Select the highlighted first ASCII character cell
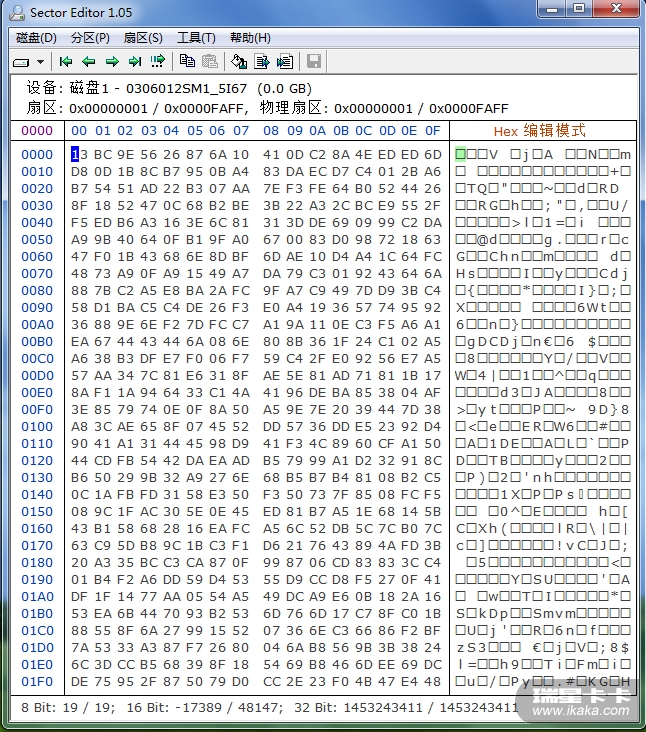This screenshot has width=646, height=732. coord(460,154)
